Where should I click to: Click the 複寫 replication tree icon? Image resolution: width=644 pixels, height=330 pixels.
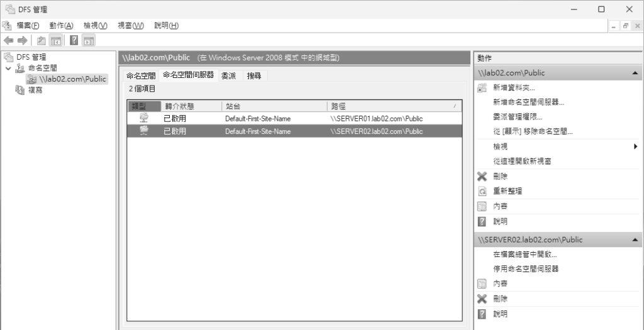(x=20, y=90)
